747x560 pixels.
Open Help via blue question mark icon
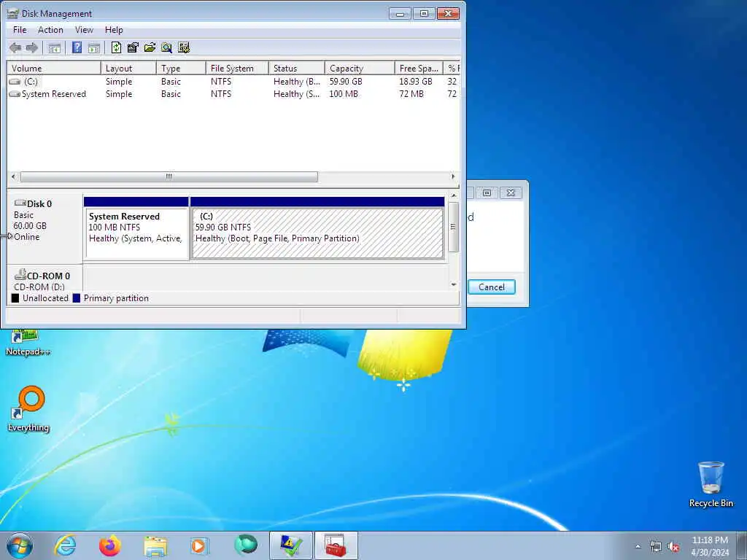pos(77,47)
